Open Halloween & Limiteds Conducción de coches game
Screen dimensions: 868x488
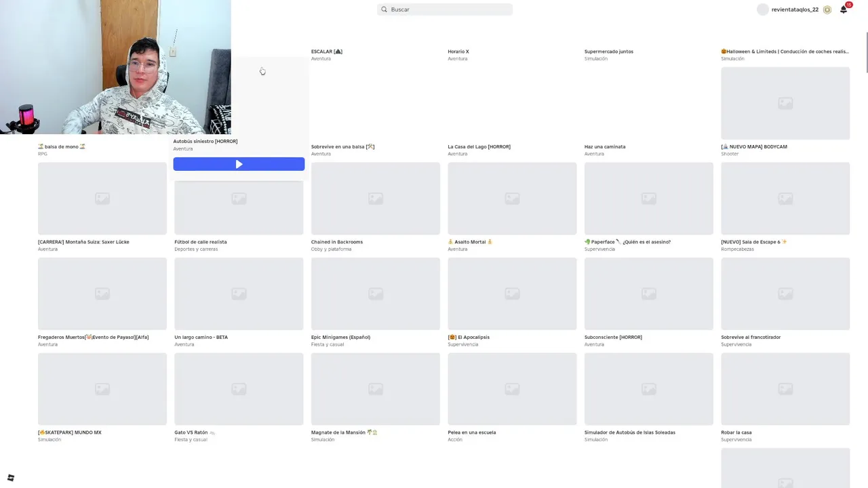(x=785, y=52)
